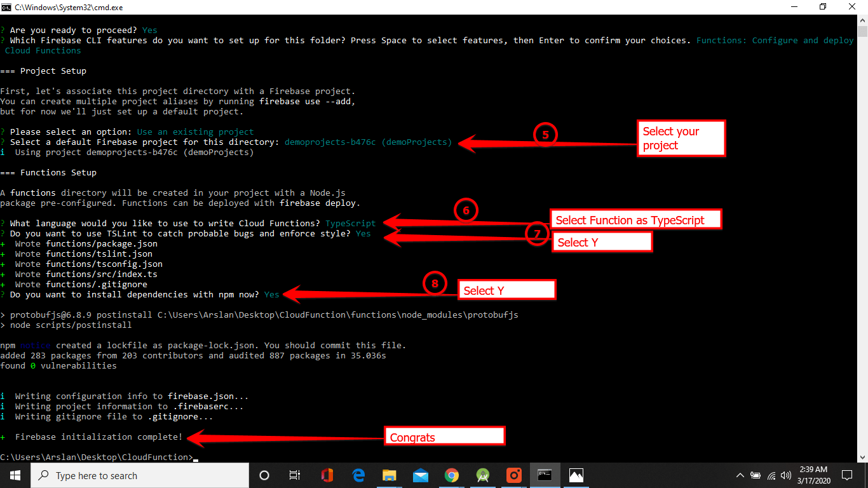Viewport: 868px width, 488px height.
Task: Click 'Writing configuration info to firebase.json' line
Action: tap(125, 396)
